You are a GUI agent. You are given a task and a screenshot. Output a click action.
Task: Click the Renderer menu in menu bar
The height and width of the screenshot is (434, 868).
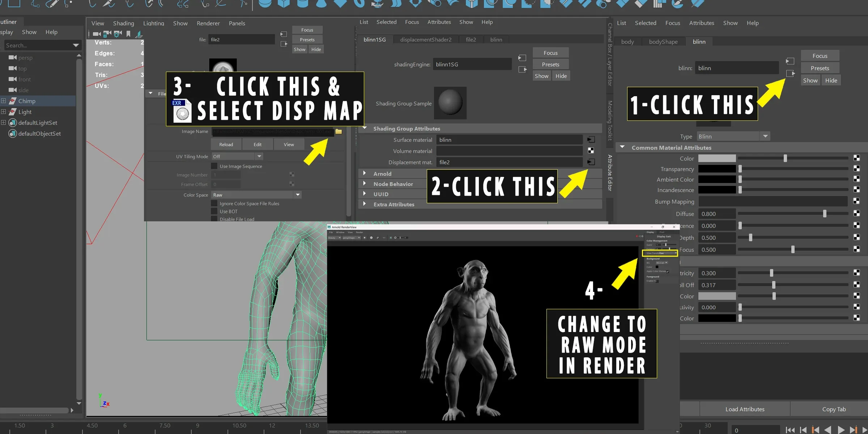pyautogui.click(x=208, y=23)
